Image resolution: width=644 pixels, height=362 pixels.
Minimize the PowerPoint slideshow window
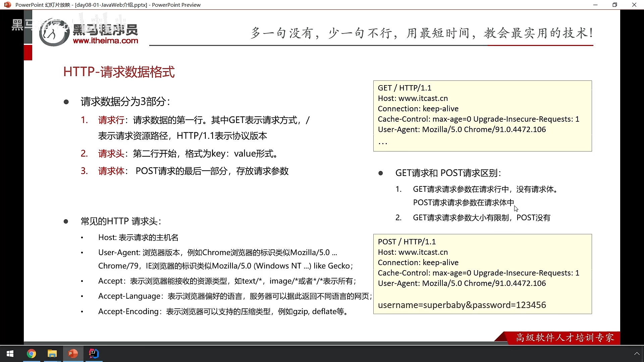[x=595, y=5]
